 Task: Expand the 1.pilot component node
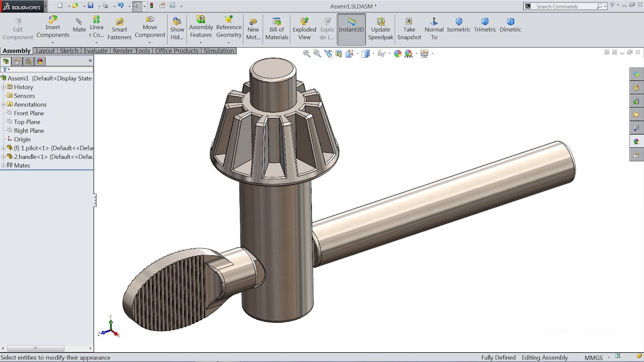(x=4, y=148)
